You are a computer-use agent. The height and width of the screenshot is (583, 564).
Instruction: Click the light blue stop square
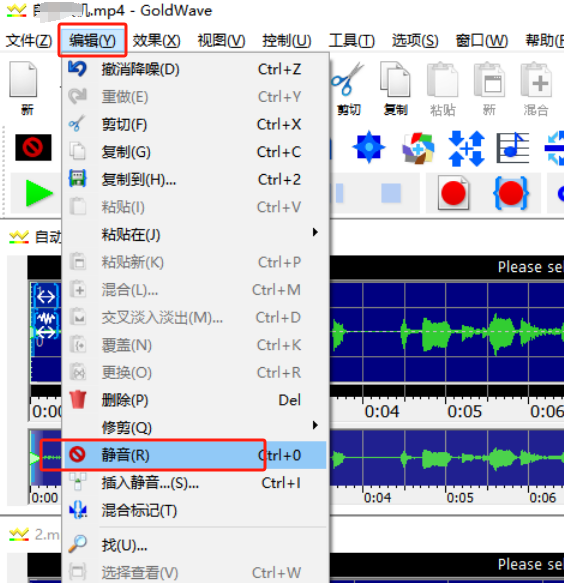pos(391,193)
